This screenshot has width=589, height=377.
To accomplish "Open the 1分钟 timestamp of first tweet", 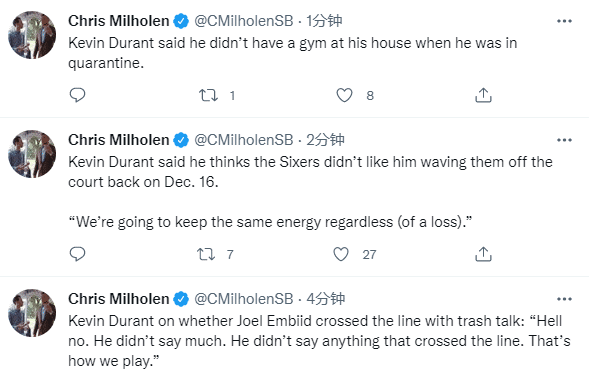I will [x=324, y=21].
